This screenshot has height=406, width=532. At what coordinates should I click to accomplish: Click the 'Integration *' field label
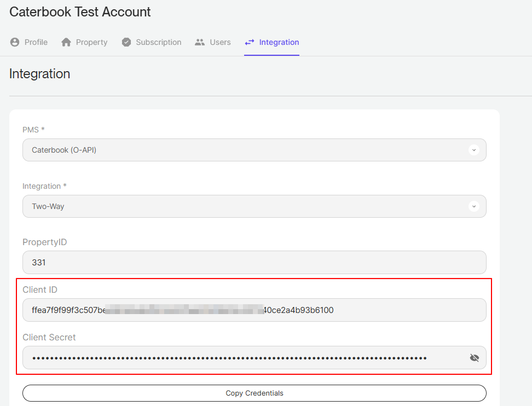point(44,186)
